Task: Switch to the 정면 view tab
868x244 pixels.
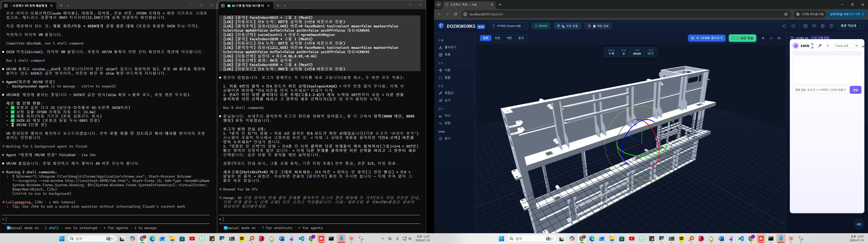Action: (x=497, y=38)
